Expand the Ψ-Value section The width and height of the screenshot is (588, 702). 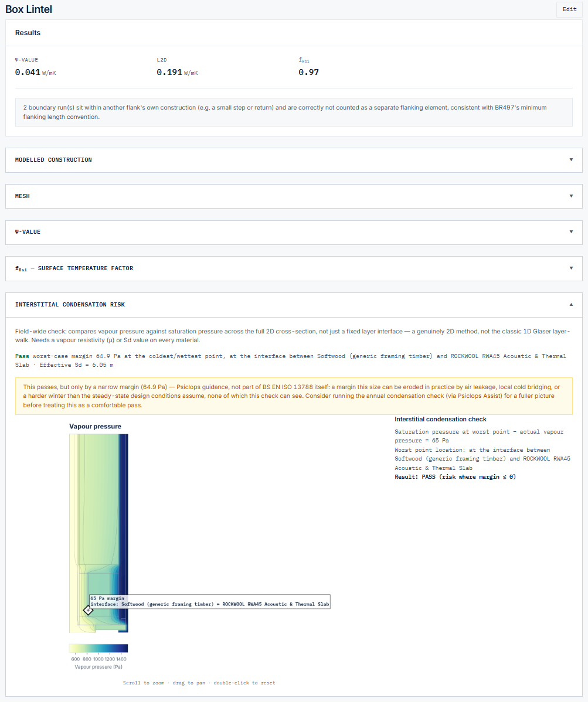pos(294,232)
